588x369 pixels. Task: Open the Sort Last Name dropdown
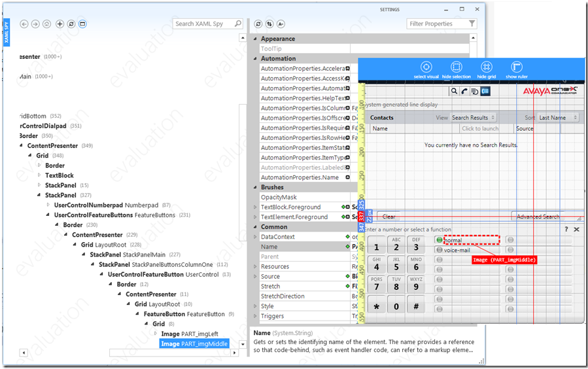coord(559,117)
